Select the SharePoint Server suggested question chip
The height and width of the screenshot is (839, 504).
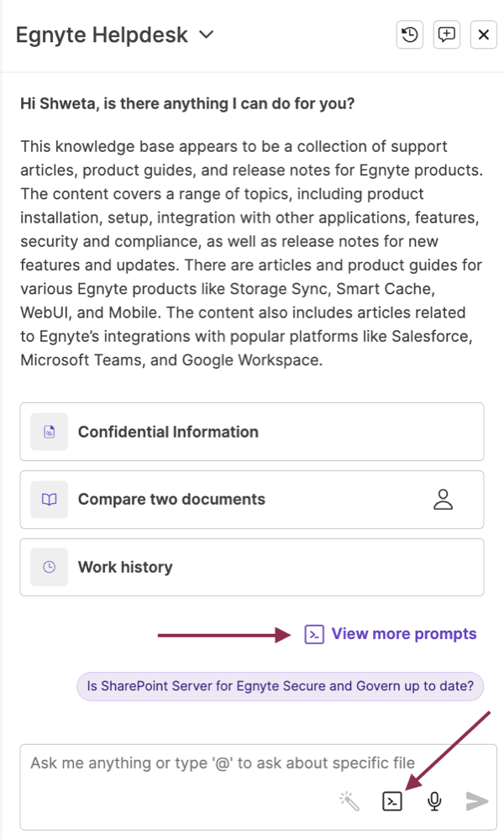point(280,686)
